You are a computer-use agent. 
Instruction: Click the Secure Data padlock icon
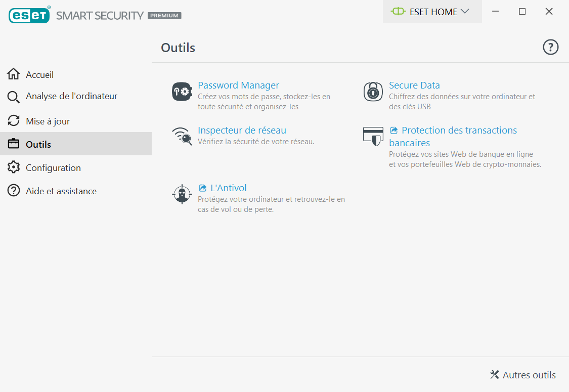point(373,92)
